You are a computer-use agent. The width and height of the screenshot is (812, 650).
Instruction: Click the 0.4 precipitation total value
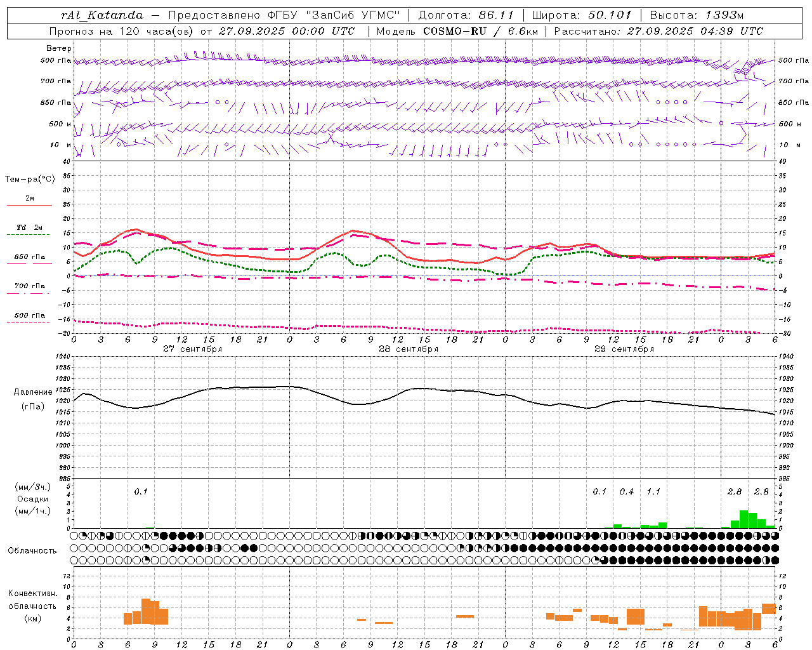(x=627, y=492)
